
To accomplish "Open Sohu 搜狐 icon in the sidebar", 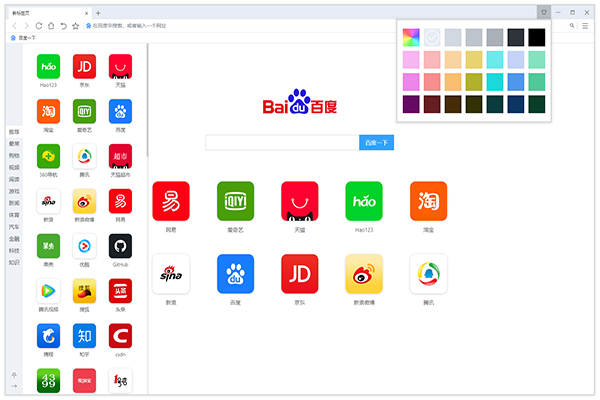I will point(84,291).
